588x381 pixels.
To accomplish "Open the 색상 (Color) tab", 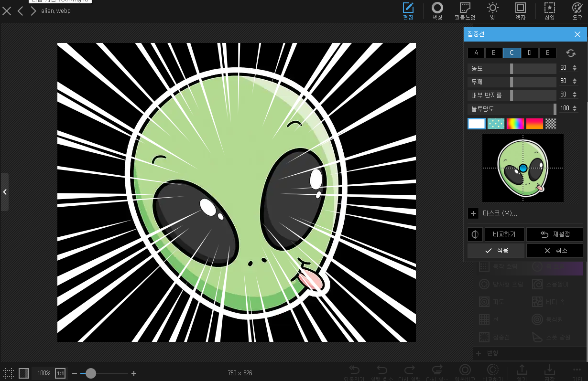I will tap(437, 11).
